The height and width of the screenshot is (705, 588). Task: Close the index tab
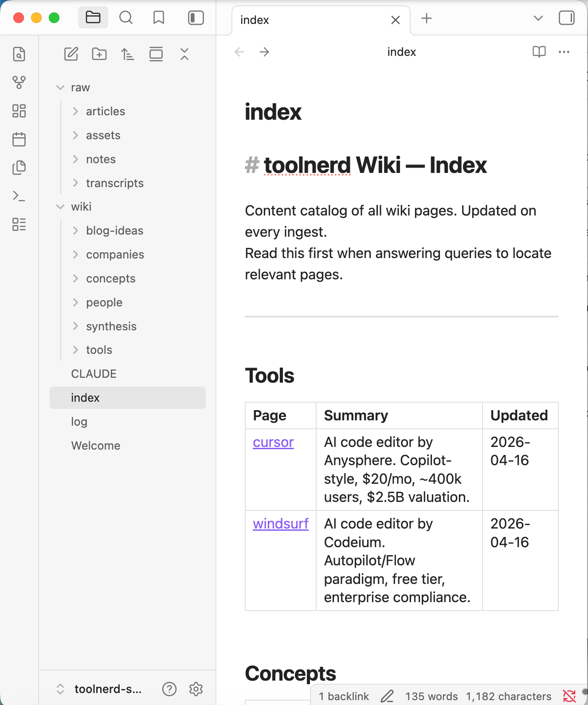pyautogui.click(x=396, y=20)
